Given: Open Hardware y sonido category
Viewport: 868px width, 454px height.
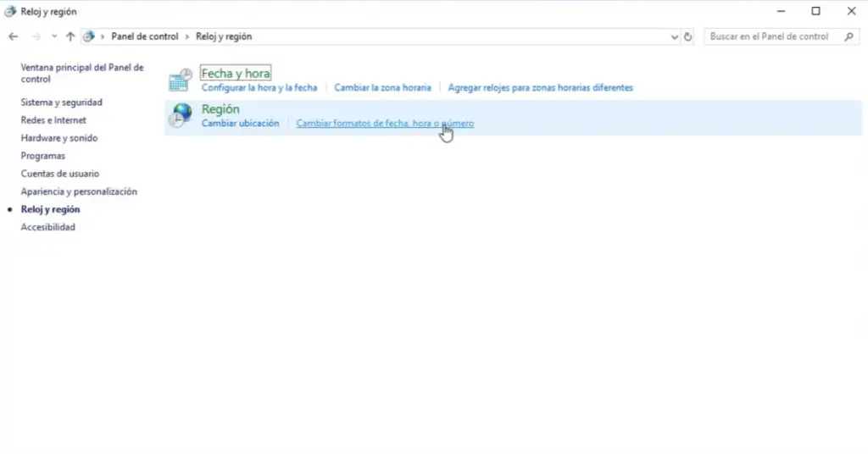Looking at the screenshot, I should [x=59, y=138].
